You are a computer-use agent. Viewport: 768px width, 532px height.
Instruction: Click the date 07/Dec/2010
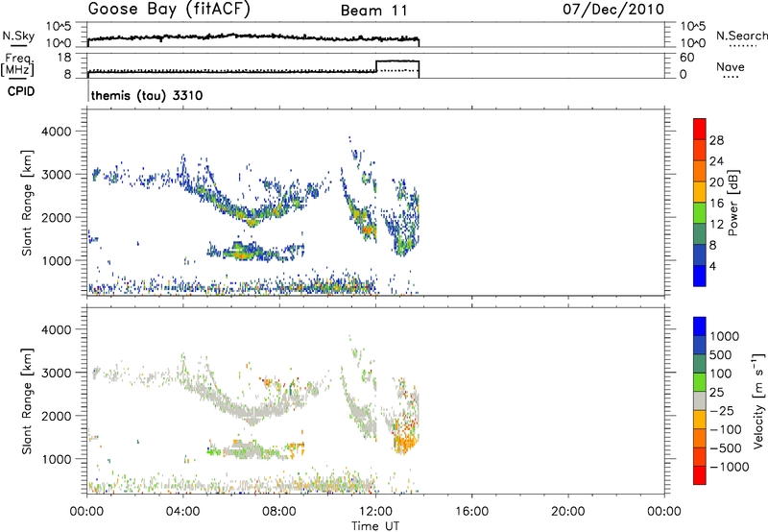click(x=613, y=10)
